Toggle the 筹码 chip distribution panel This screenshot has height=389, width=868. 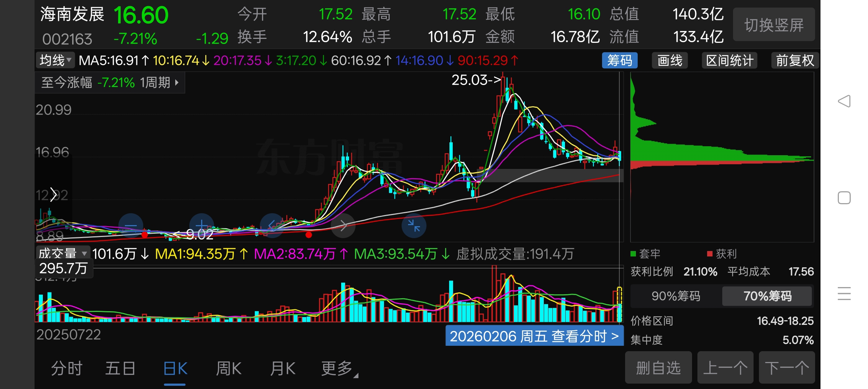[x=619, y=61]
